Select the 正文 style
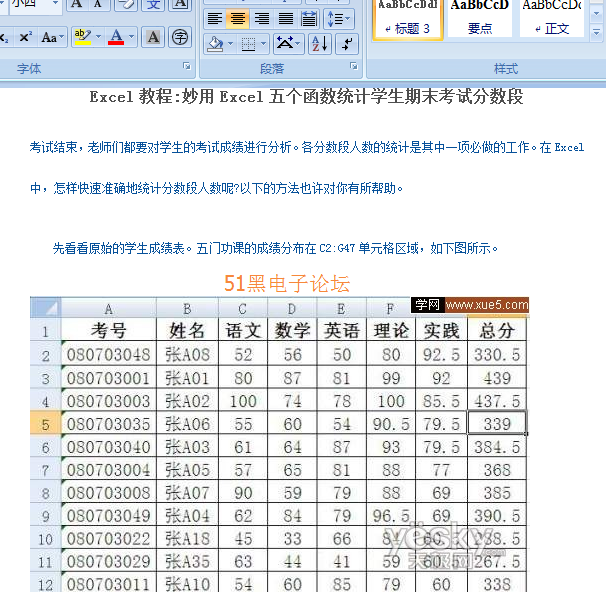This screenshot has height=610, width=606. (x=552, y=19)
